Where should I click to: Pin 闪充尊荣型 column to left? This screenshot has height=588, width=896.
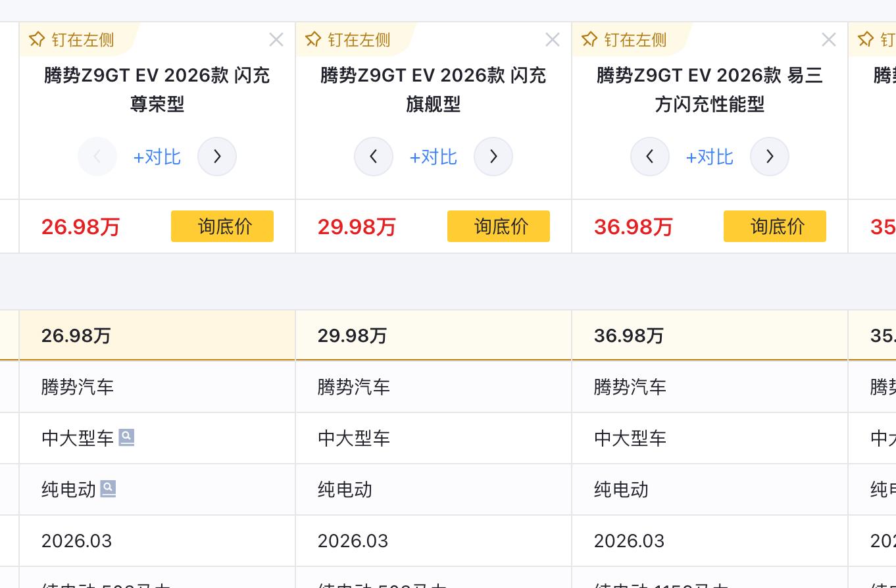tap(72, 40)
